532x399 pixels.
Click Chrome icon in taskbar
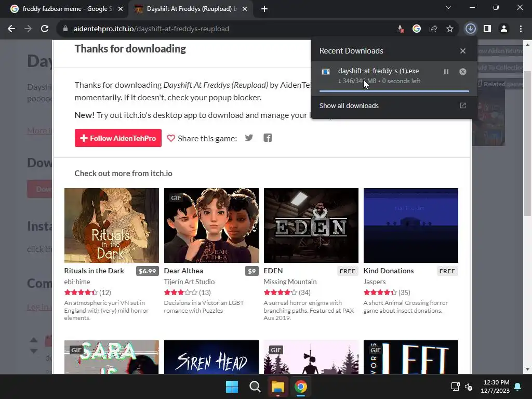pos(301,387)
